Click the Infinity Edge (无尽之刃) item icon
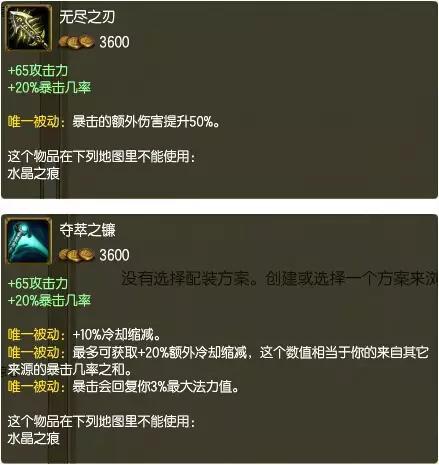The image size is (439, 465). 29,29
